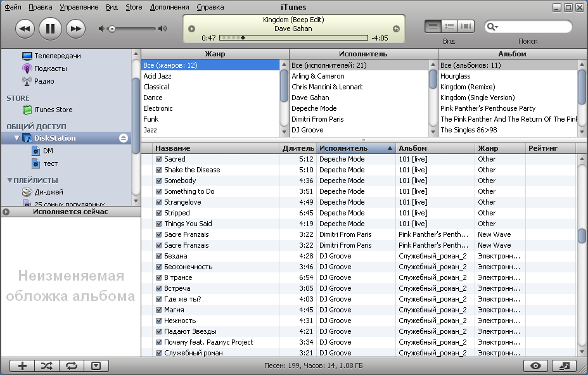Click the loud volume speaker icon

click(x=162, y=29)
